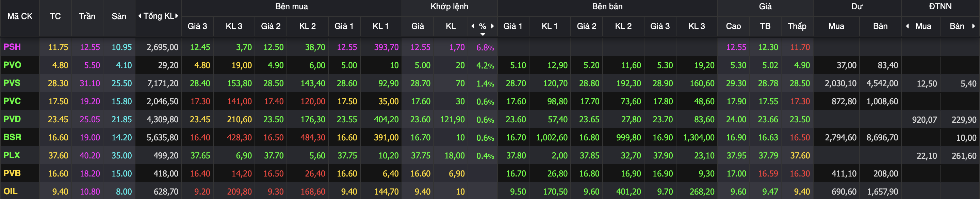Click PVS floor price 25.50

pyautogui.click(x=121, y=83)
